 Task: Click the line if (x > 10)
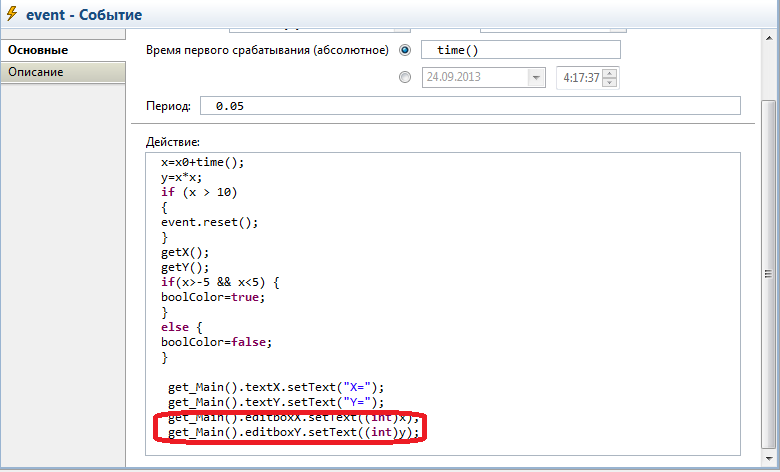[x=199, y=192]
